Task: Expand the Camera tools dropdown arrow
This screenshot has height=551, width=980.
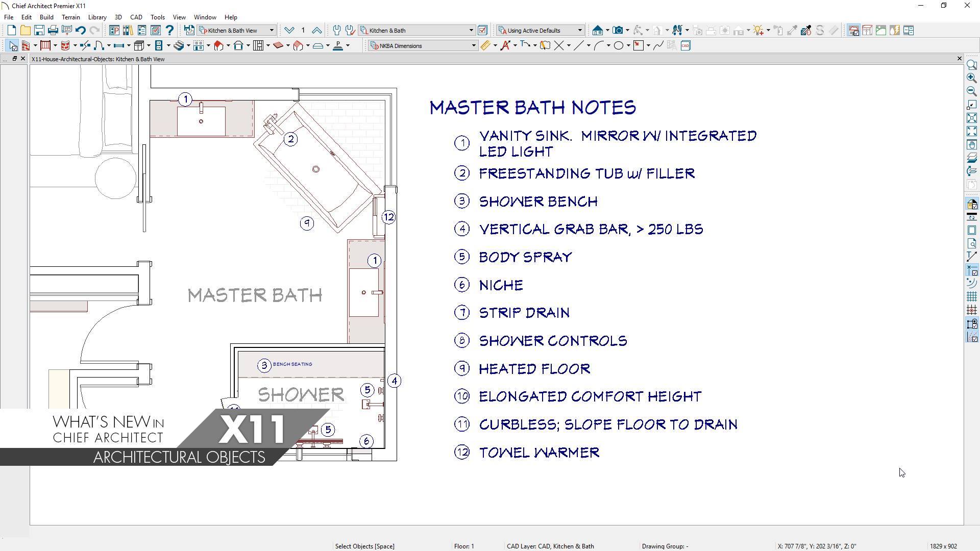Action: coord(627,31)
